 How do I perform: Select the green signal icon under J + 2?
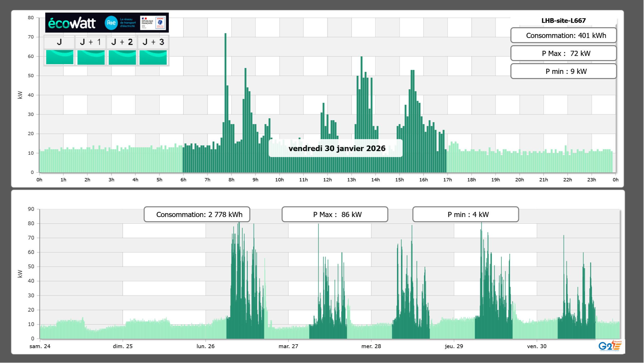click(122, 57)
